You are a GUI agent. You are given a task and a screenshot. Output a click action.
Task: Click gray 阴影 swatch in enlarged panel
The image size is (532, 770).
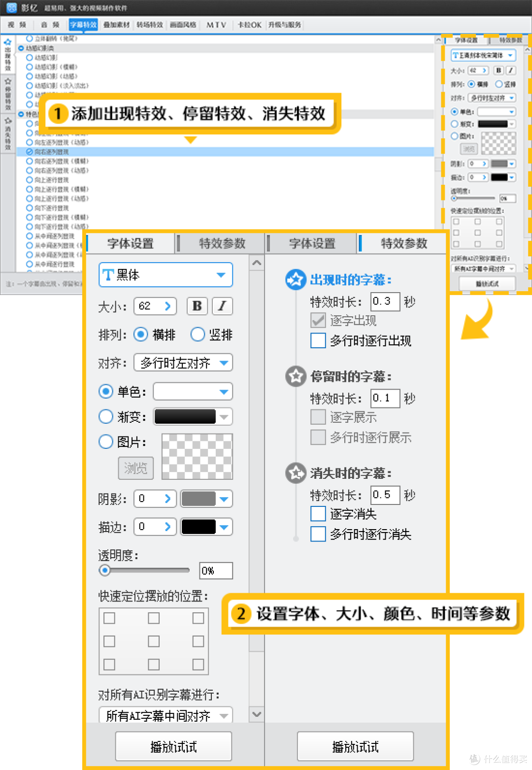(199, 499)
